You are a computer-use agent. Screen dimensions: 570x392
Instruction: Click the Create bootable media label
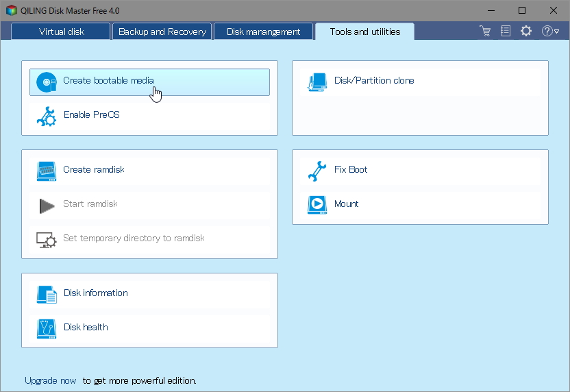coord(108,80)
